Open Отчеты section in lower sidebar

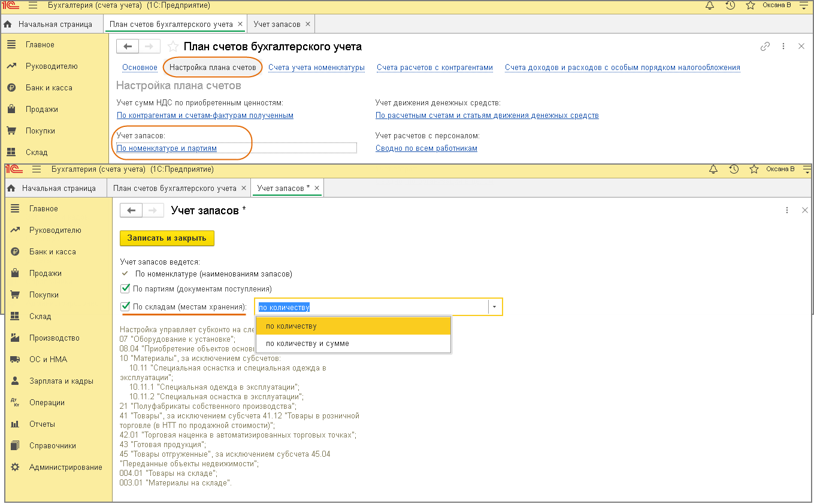(x=42, y=424)
